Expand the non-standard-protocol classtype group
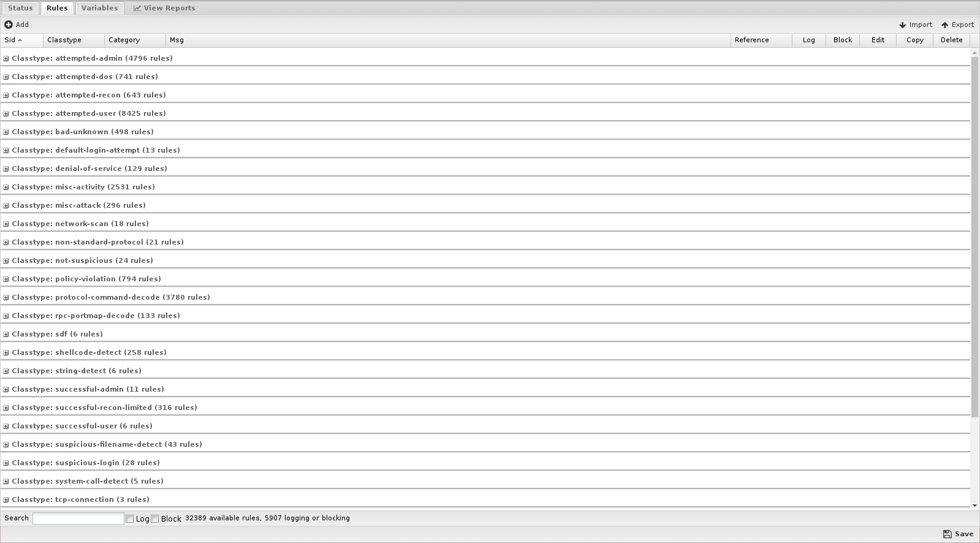This screenshot has height=543, width=980. (6, 243)
